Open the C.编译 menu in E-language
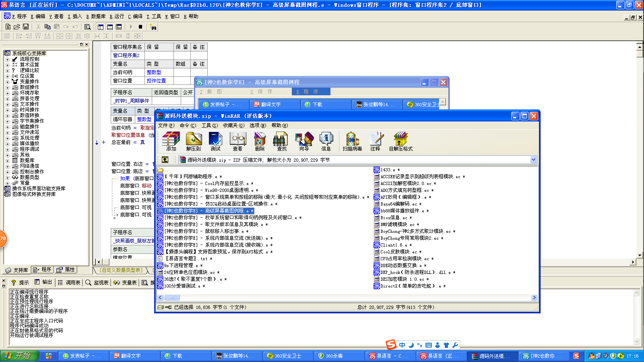The height and width of the screenshot is (362, 644). pos(135,16)
